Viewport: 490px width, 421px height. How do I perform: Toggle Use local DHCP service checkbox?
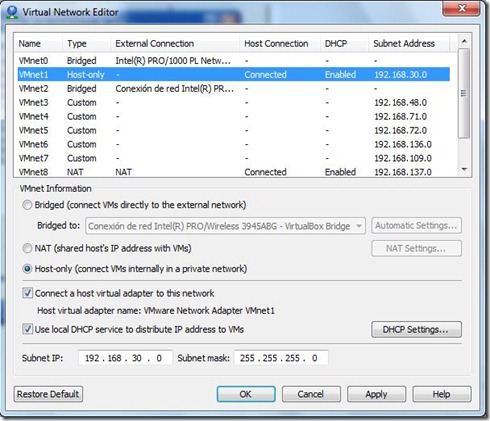pyautogui.click(x=27, y=329)
